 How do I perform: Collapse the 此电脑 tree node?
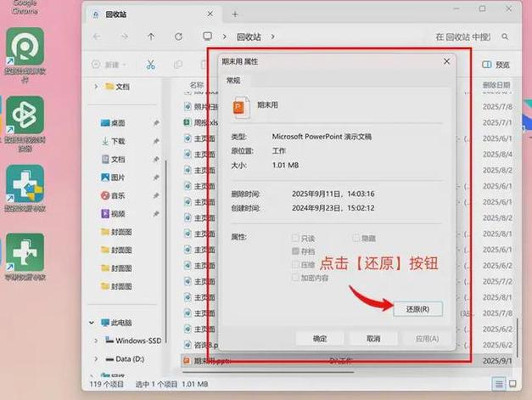(x=92, y=322)
